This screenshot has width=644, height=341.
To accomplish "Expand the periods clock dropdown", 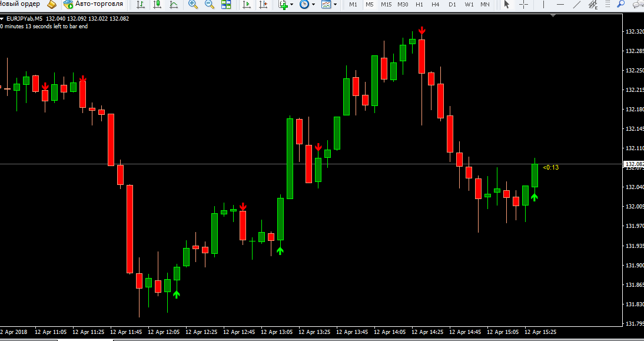I will 313,5.
